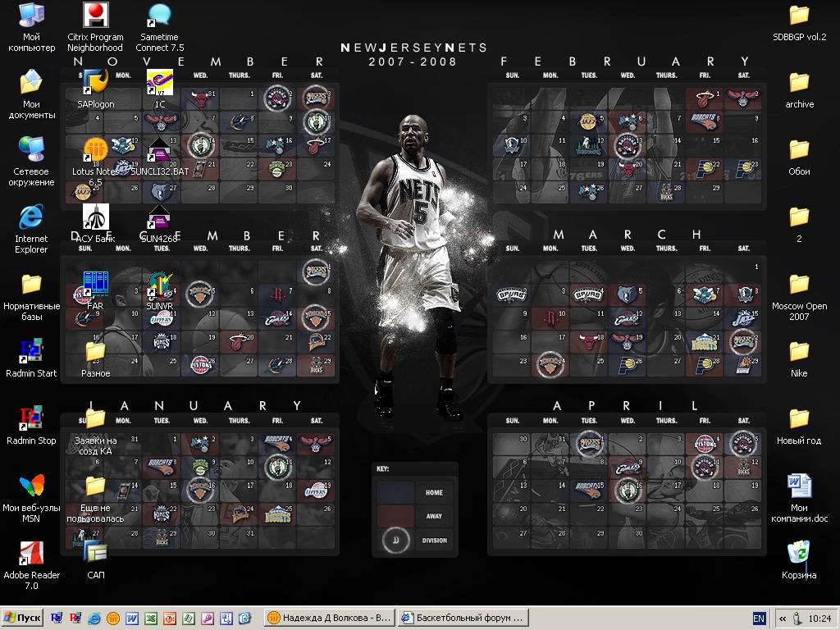
Task: Open the Нормативные базы folder
Action: 31,296
